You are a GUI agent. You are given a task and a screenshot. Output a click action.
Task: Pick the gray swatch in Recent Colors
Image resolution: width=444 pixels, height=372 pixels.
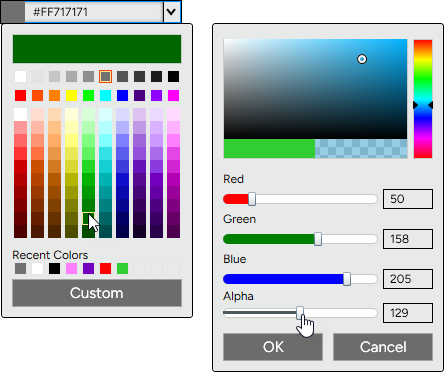pyautogui.click(x=20, y=268)
